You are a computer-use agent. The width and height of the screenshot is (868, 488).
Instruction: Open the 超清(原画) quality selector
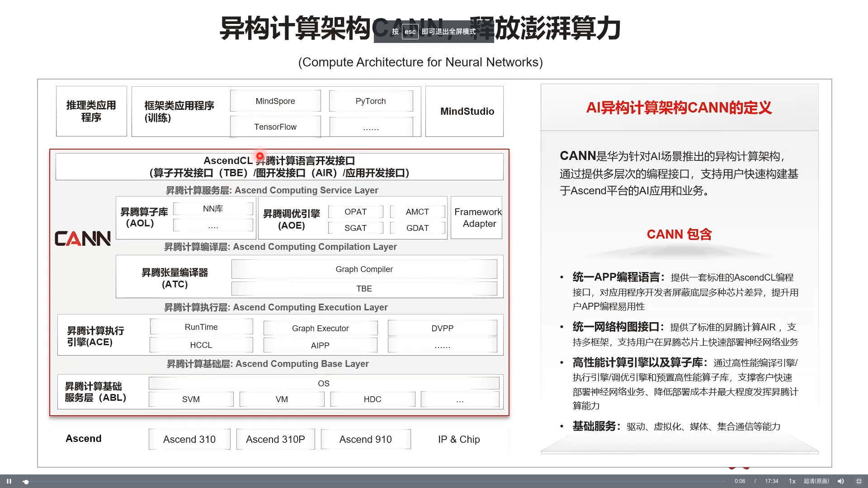pos(816,481)
